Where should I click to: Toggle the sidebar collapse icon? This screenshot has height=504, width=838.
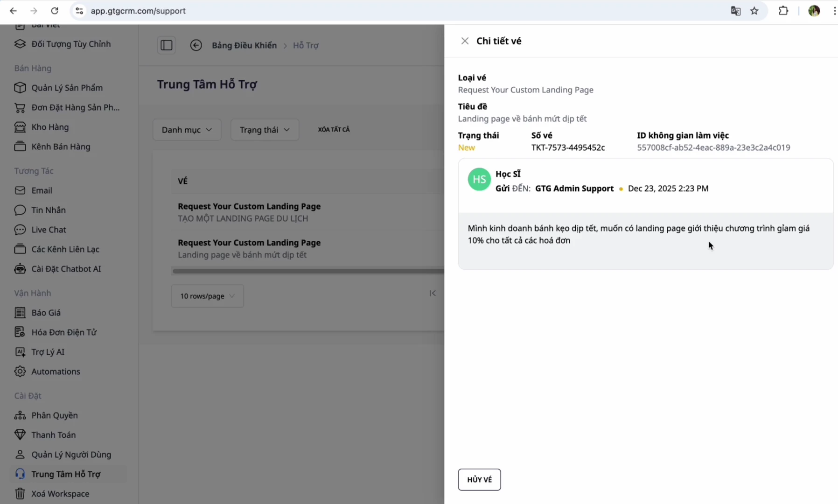[x=167, y=45]
